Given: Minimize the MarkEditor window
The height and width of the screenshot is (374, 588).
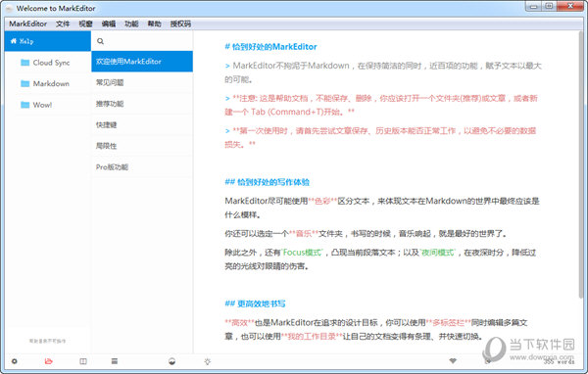Looking at the screenshot, I should 534,7.
